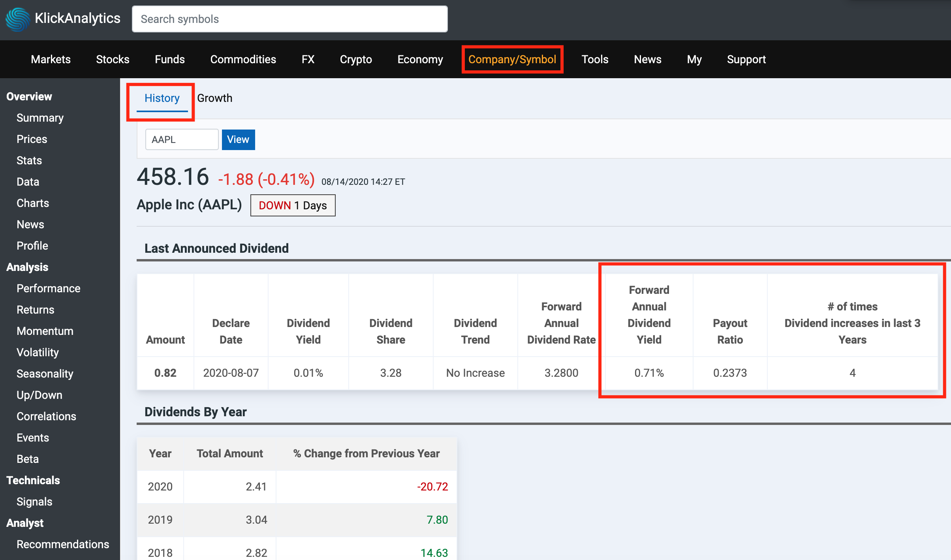Screen dimensions: 951x560
Task: Click the Total Amount column header
Action: [x=229, y=453]
